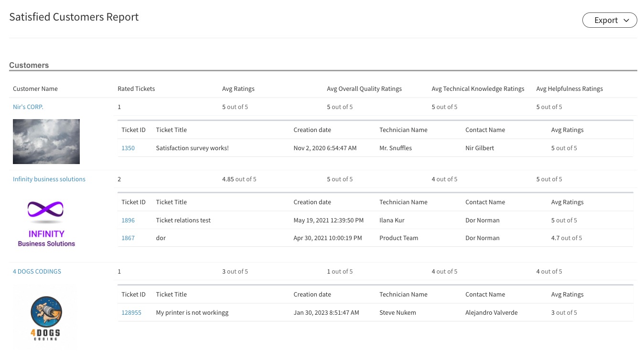Open the Export dropdown
Viewport: 644px width, 353px height.
pyautogui.click(x=610, y=20)
